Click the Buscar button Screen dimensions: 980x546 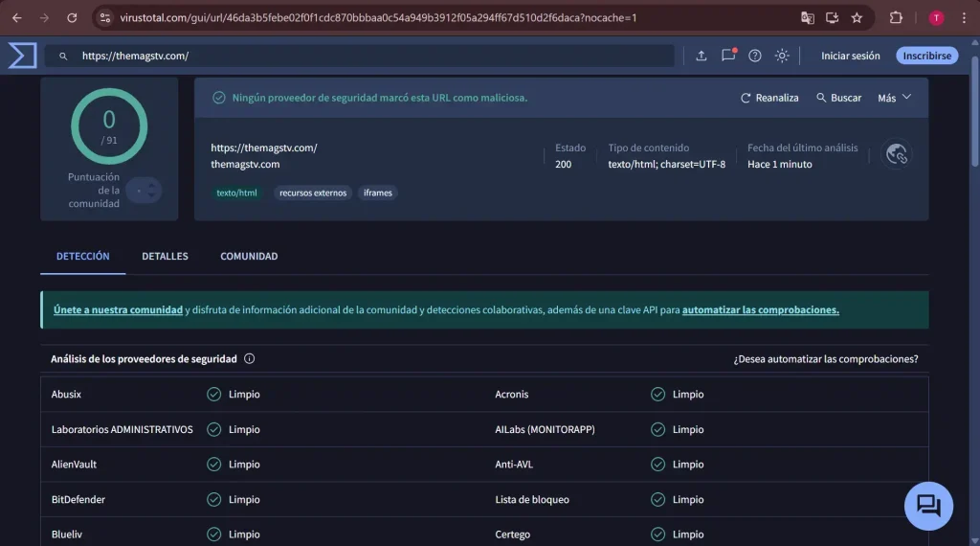[838, 98]
